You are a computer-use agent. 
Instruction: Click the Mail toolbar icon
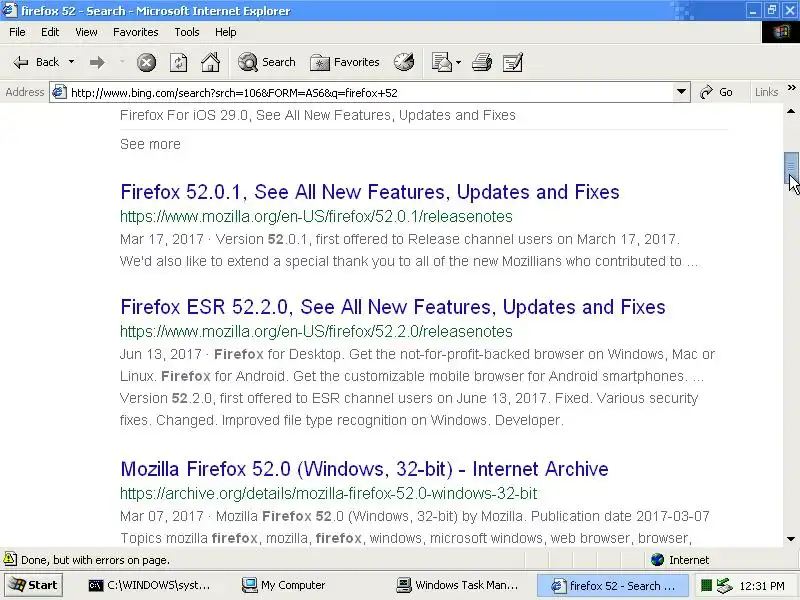[442, 62]
